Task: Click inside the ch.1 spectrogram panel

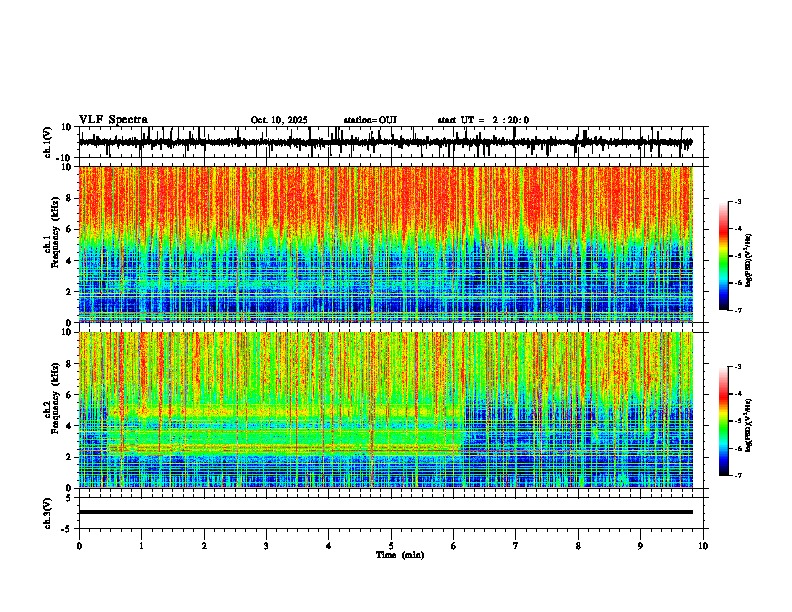Action: pyautogui.click(x=385, y=244)
